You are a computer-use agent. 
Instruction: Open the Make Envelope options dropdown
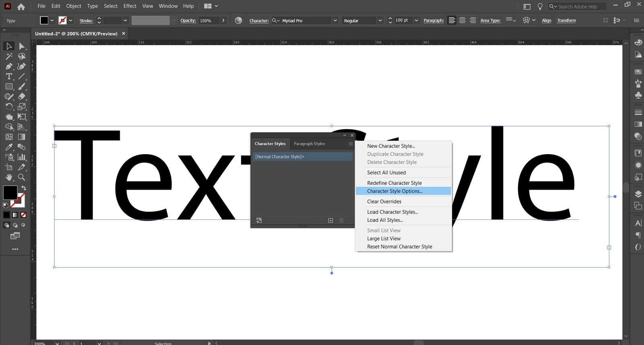[x=534, y=20]
